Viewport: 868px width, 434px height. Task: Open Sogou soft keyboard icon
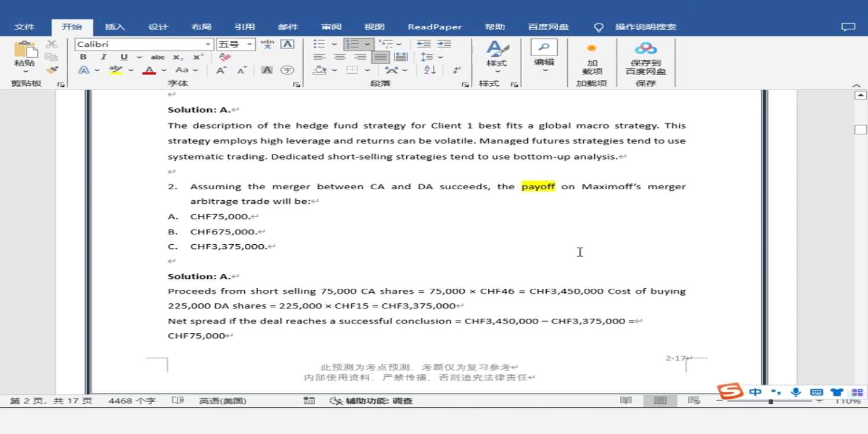(x=816, y=392)
